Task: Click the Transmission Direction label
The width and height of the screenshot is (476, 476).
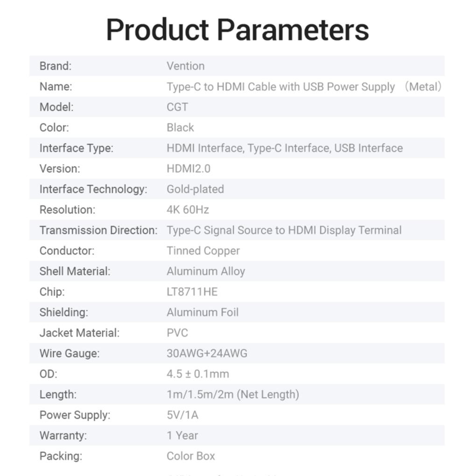Action: pos(98,230)
